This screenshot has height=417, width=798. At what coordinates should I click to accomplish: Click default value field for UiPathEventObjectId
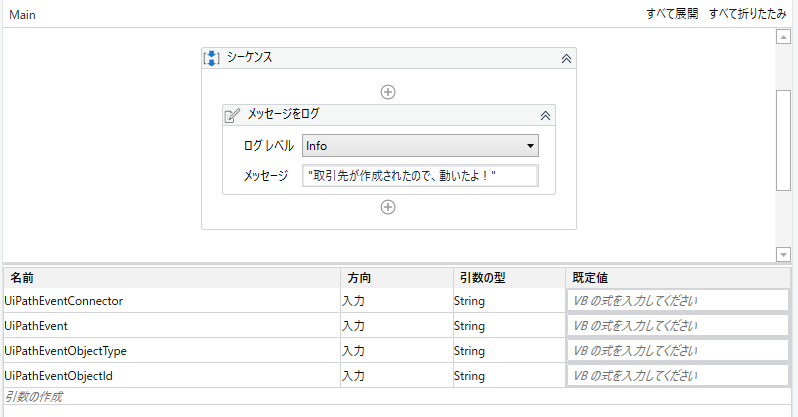click(678, 376)
